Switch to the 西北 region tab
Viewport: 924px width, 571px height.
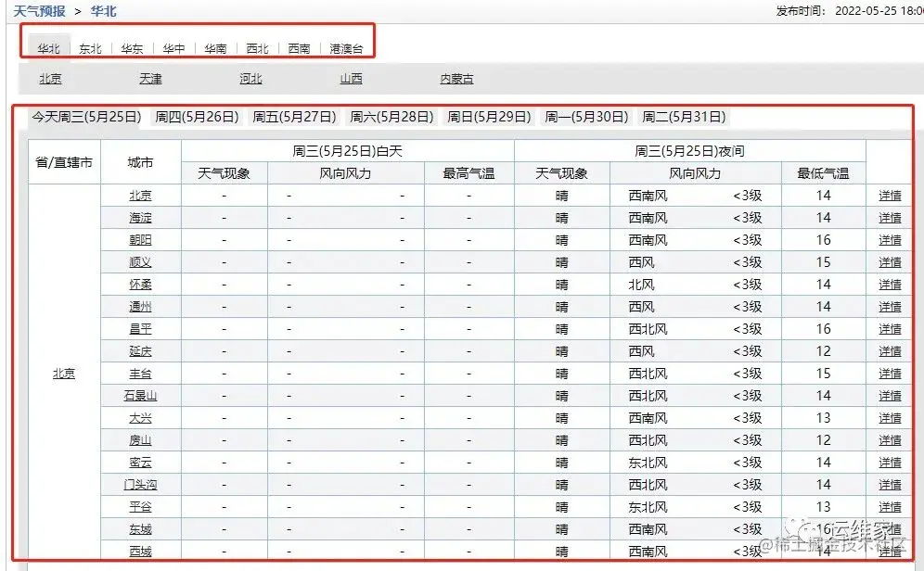point(257,49)
